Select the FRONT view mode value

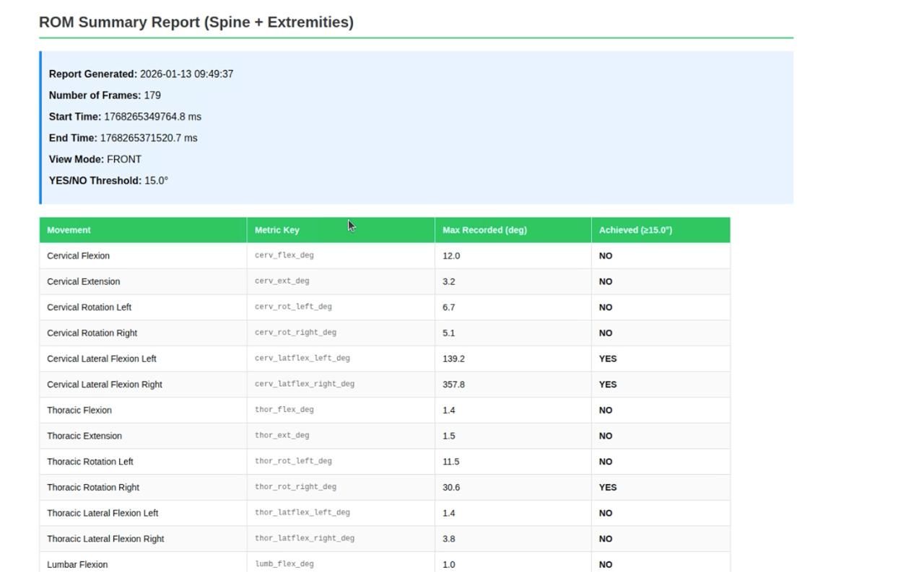click(x=124, y=159)
